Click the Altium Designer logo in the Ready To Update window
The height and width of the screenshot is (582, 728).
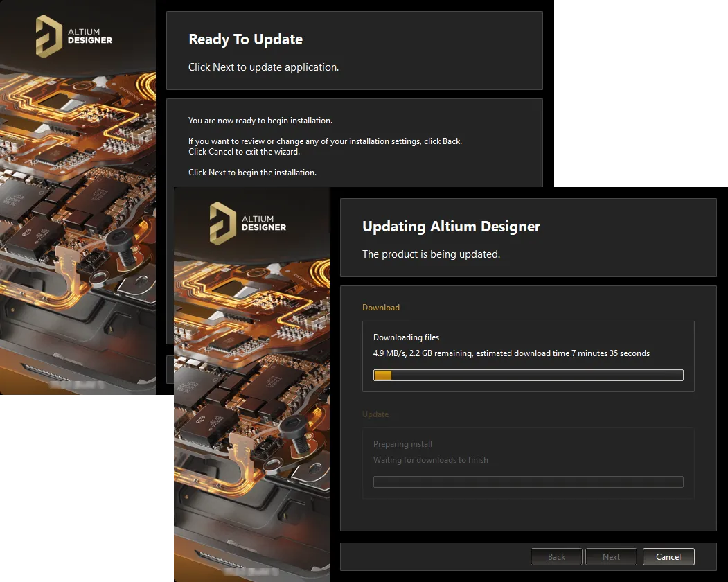(x=74, y=36)
